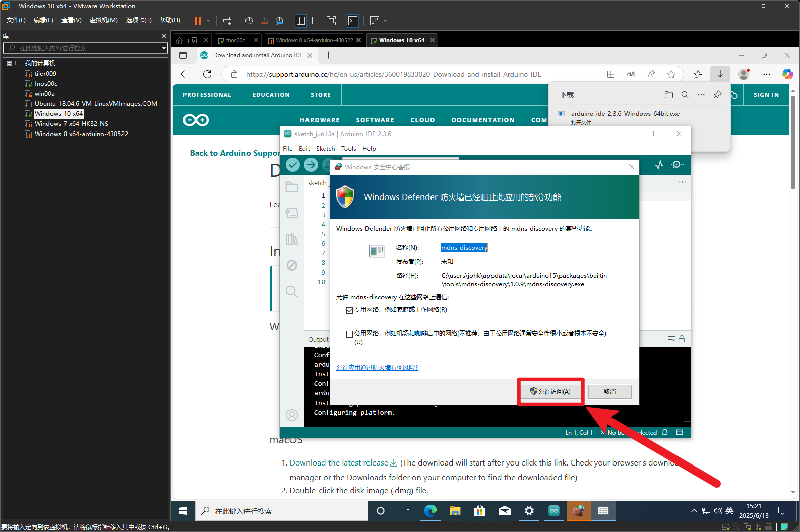This screenshot has height=532, width=800.
Task: Click search icon in Edge download panel
Action: (685, 95)
